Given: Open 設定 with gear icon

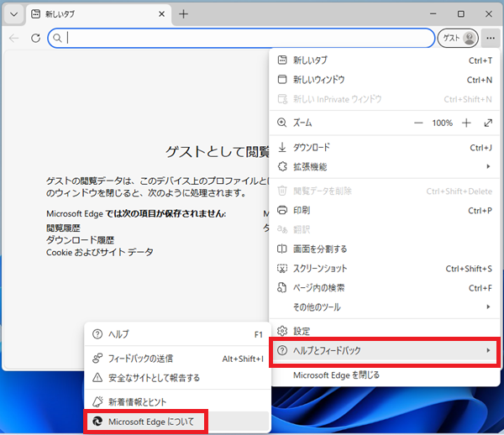Looking at the screenshot, I should (x=301, y=331).
